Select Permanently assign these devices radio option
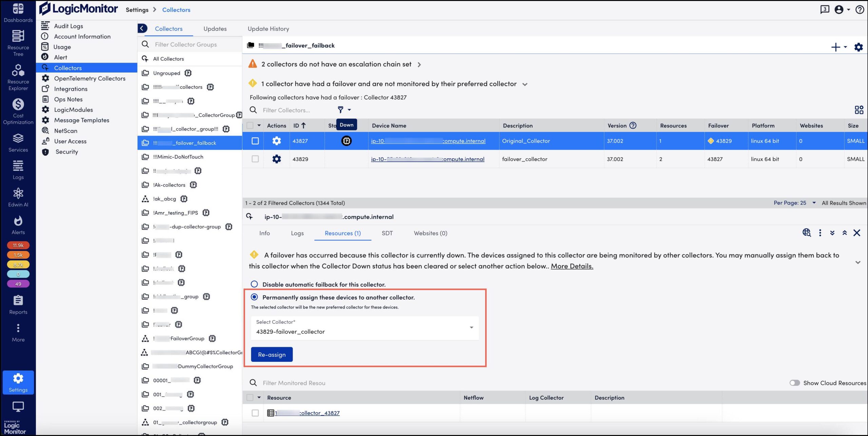The image size is (868, 436). pyautogui.click(x=254, y=297)
